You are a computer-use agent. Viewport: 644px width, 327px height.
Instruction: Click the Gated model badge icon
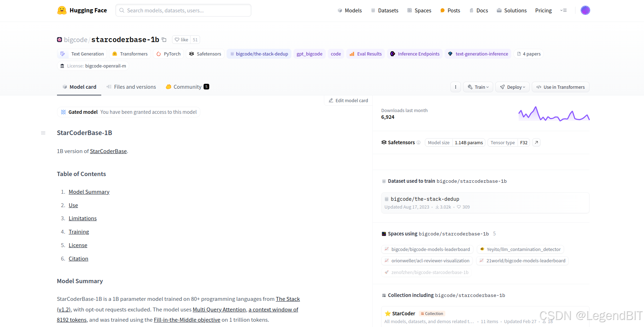click(x=63, y=112)
